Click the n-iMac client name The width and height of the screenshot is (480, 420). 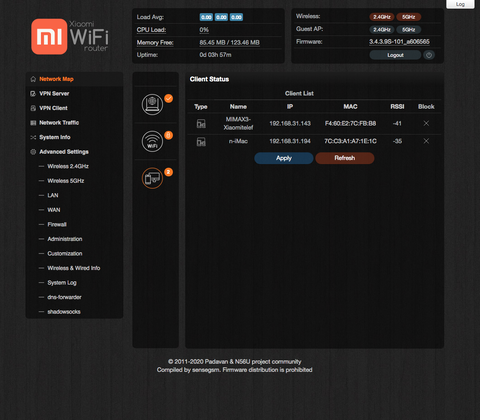(238, 141)
